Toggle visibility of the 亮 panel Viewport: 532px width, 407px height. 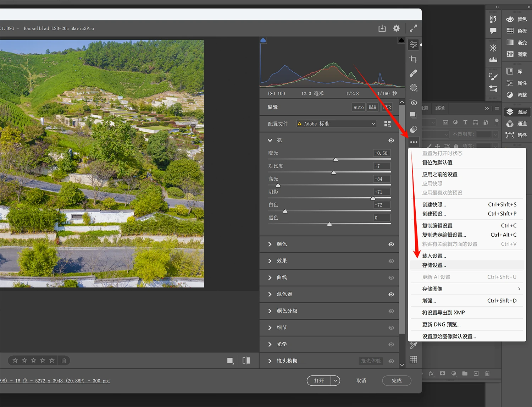tap(391, 141)
